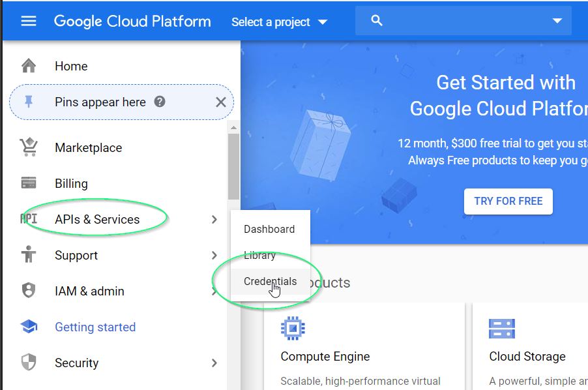Click the Support person icon

[29, 254]
